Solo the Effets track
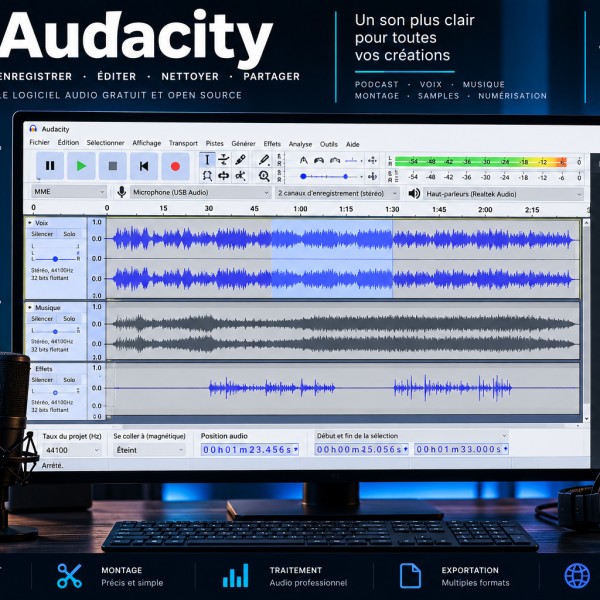Image resolution: width=600 pixels, height=600 pixels. [x=69, y=380]
